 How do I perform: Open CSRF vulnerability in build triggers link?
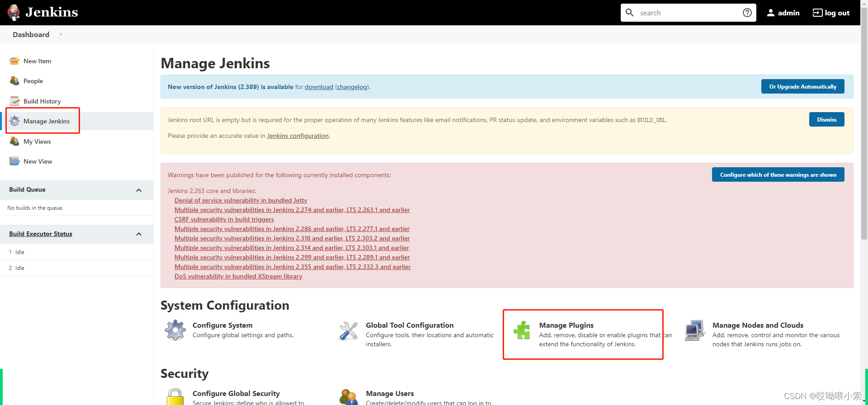tap(224, 219)
